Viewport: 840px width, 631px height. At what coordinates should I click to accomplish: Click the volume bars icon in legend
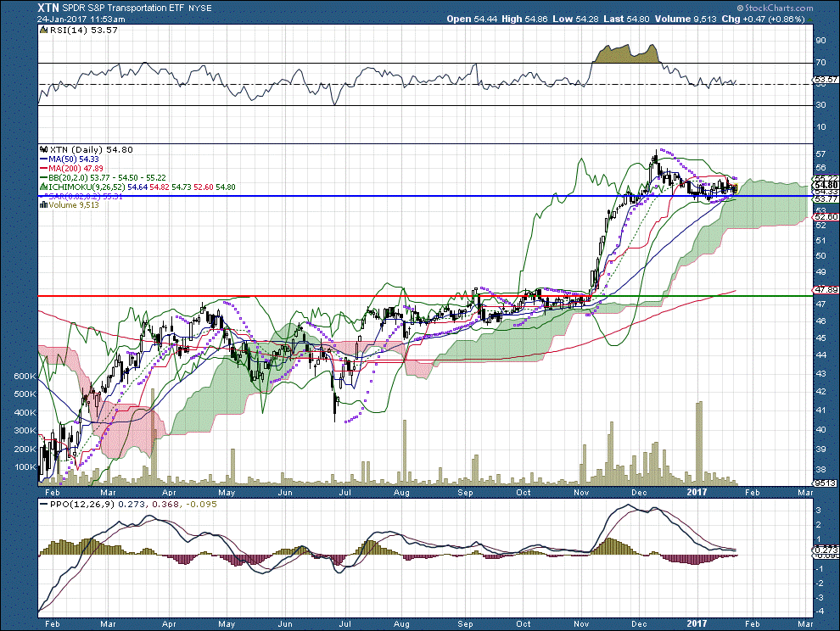tap(44, 205)
